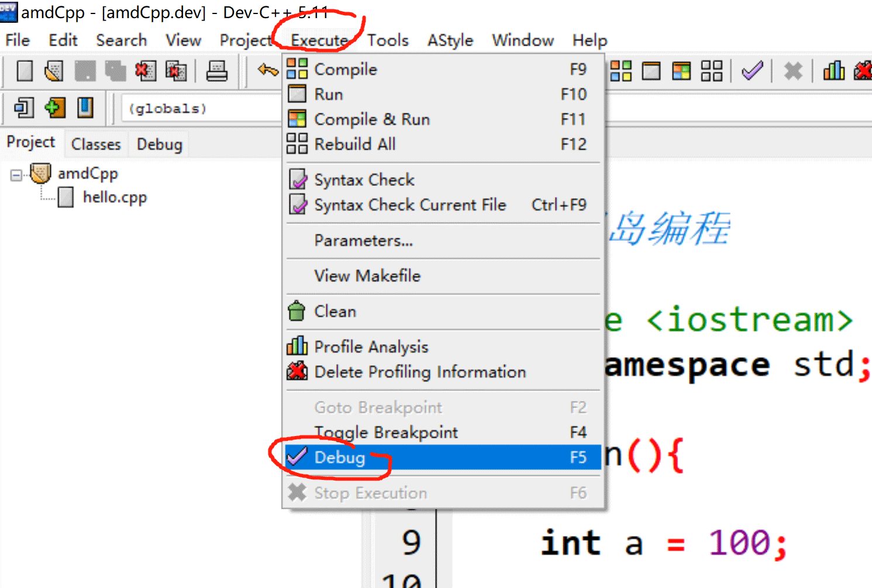Click the Stop Execution X toolbar icon

793,71
